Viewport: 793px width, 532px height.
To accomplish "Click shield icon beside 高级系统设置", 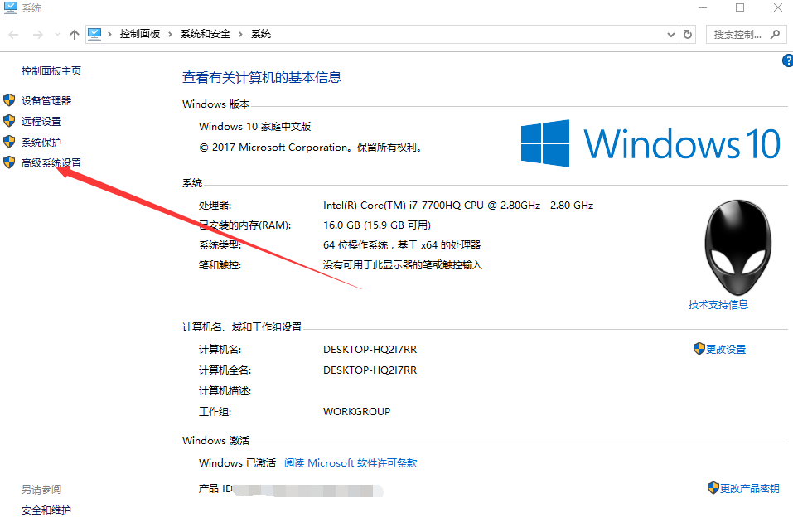I will tap(9, 162).
